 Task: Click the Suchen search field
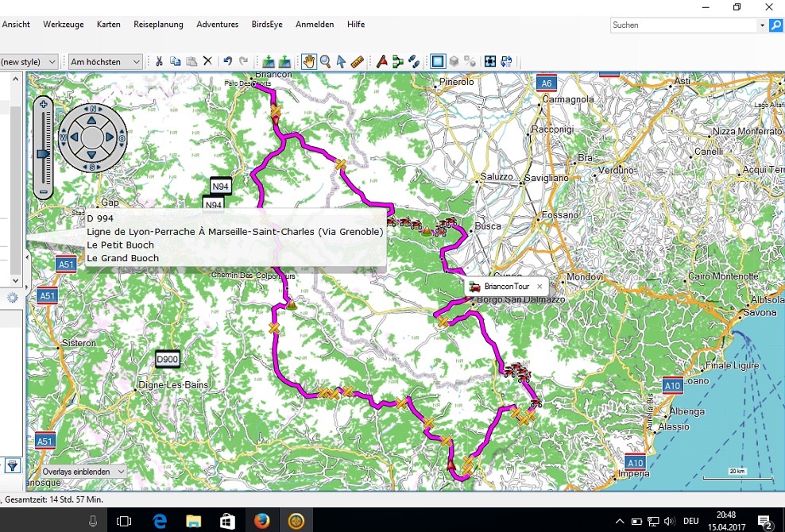(x=689, y=25)
